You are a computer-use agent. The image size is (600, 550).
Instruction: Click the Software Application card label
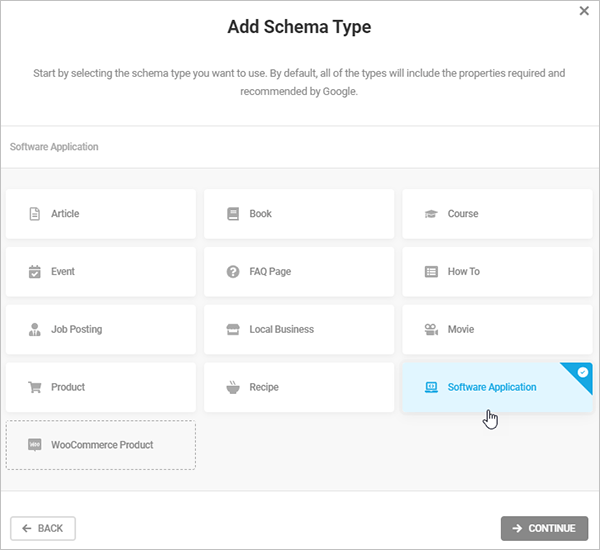point(492,387)
